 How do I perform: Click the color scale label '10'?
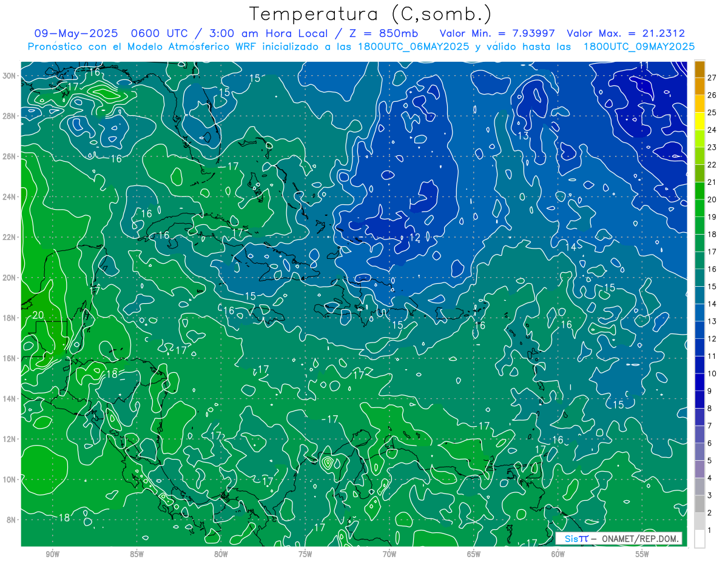click(712, 373)
